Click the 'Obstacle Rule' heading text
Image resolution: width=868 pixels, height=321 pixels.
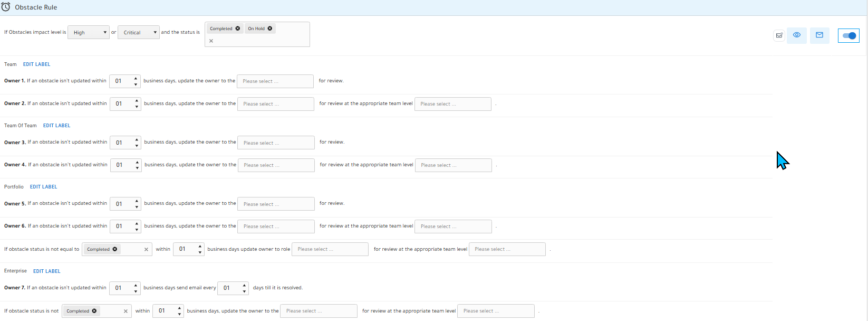coord(36,7)
